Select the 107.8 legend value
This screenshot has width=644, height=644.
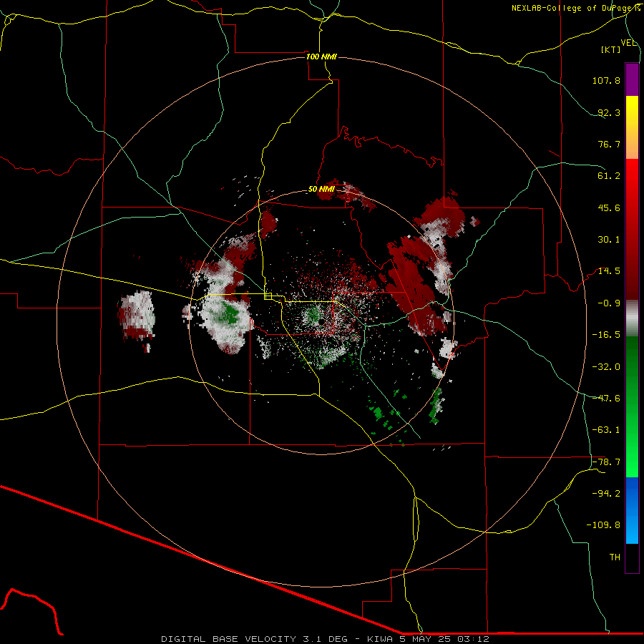coord(606,80)
